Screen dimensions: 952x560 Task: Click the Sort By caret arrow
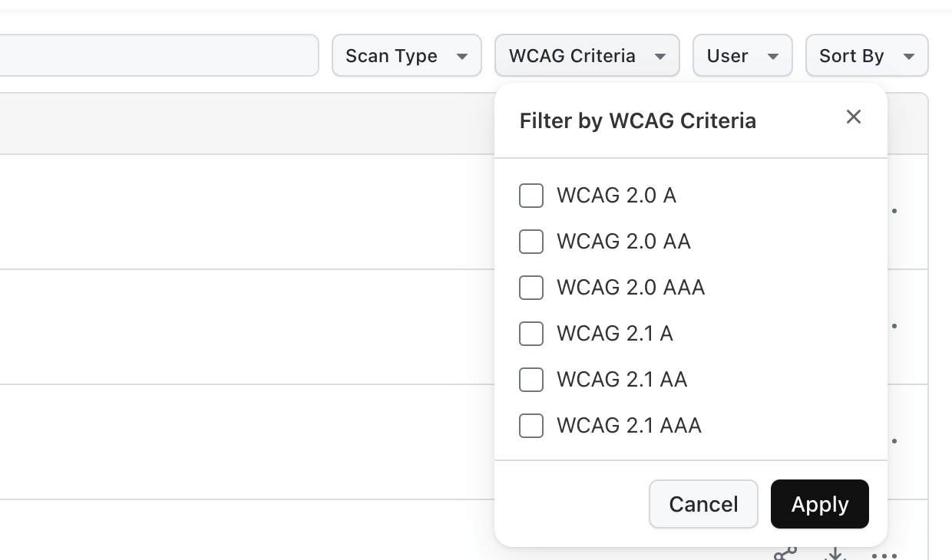tap(909, 57)
